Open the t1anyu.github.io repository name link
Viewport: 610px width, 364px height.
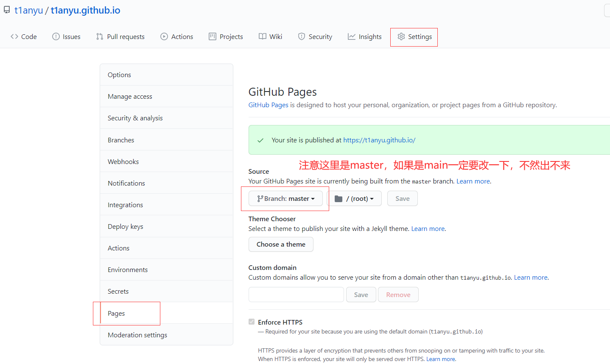click(86, 11)
